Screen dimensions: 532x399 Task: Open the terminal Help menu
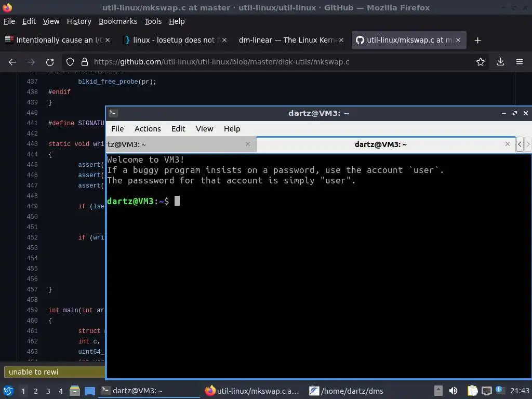pyautogui.click(x=232, y=129)
